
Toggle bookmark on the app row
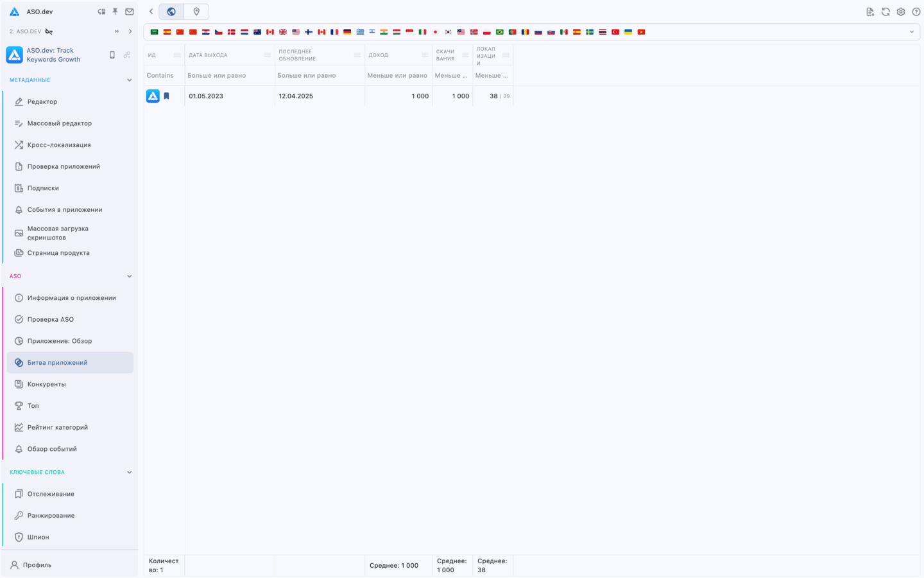pos(167,96)
